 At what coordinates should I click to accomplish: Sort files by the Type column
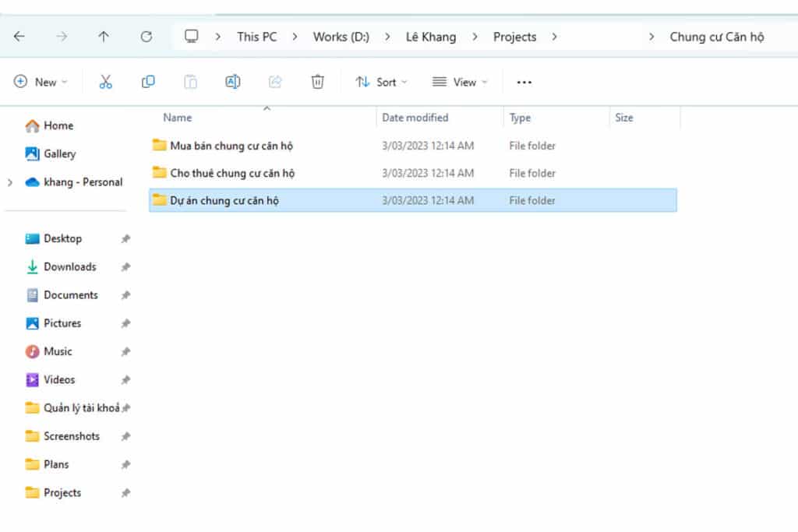tap(520, 118)
